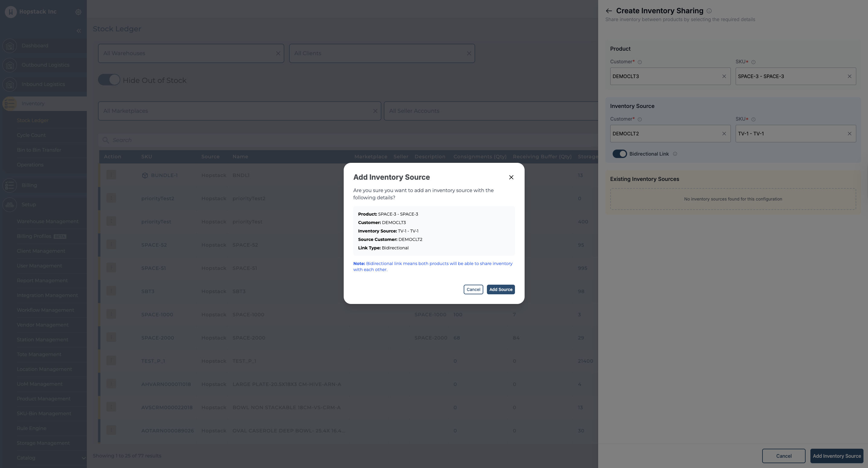
Task: Click back arrow beside Create Inventory Sharing
Action: coord(608,11)
